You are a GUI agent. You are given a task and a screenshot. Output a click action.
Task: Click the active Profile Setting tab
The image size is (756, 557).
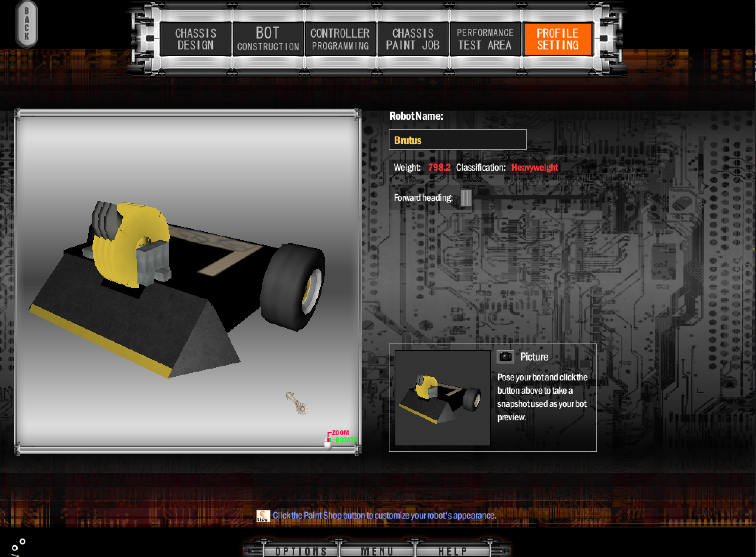tap(557, 39)
